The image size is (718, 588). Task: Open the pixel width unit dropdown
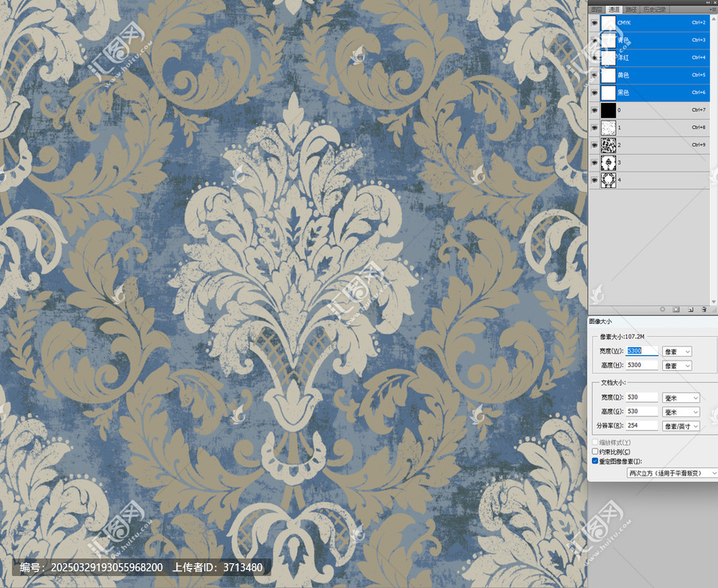(x=677, y=352)
